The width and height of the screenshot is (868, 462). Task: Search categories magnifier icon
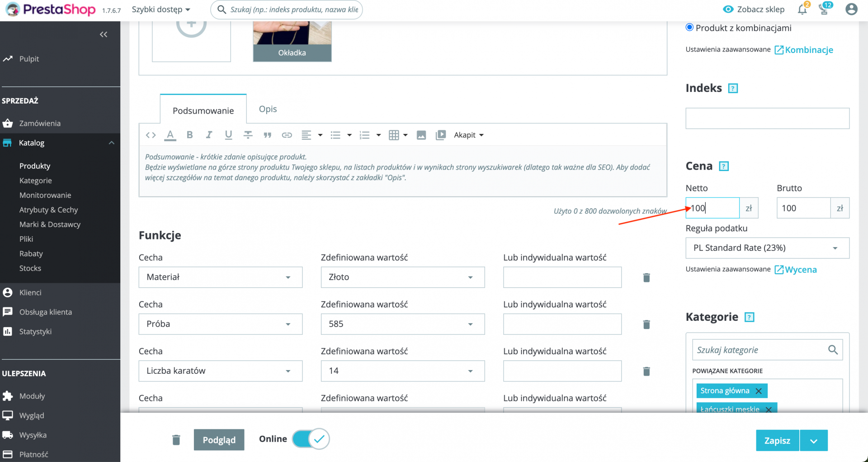click(x=833, y=350)
